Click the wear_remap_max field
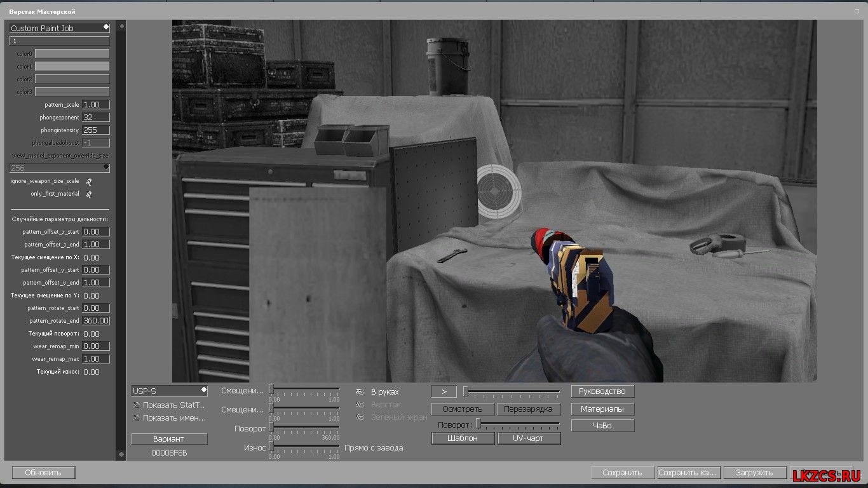The height and width of the screenshot is (488, 868). point(96,359)
